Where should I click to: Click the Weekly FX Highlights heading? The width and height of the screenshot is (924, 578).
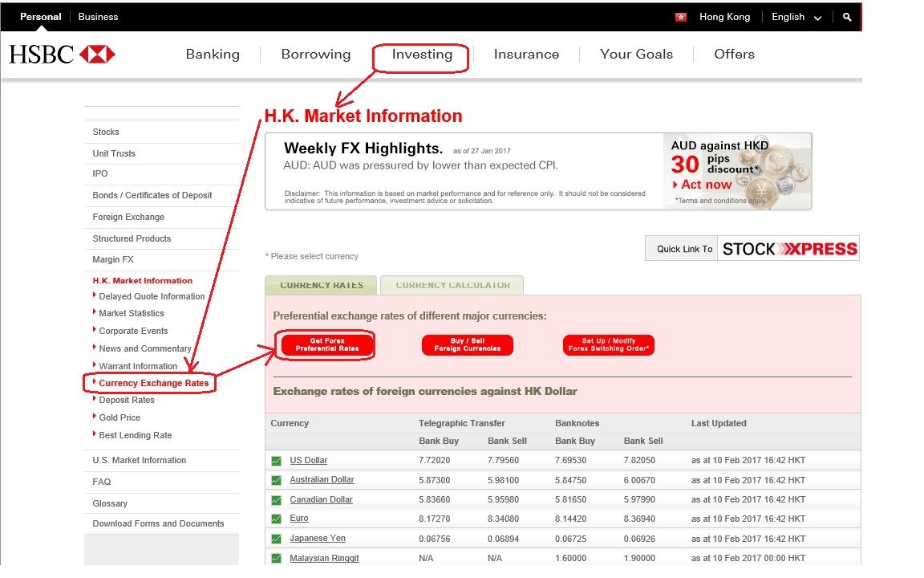click(x=363, y=149)
